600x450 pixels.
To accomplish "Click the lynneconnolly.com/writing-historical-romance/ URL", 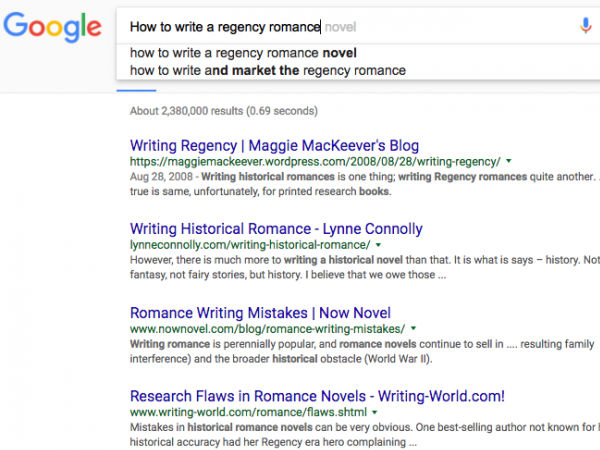I will 250,245.
